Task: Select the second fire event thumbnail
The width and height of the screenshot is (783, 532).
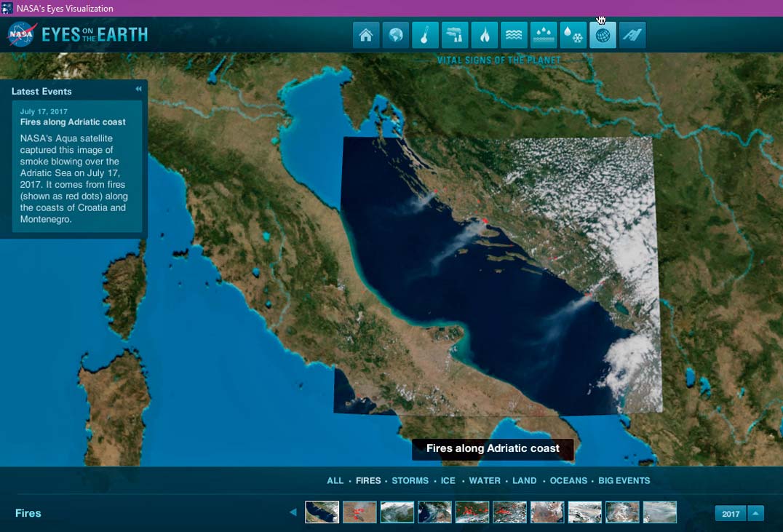Action: [359, 512]
